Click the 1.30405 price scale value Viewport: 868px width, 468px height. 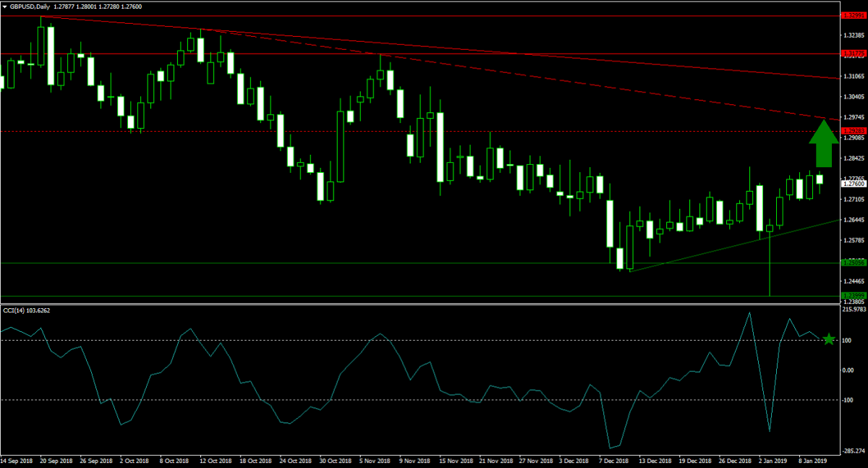tap(854, 96)
